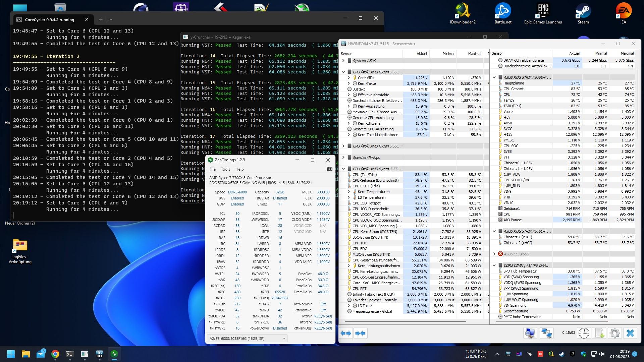The width and height of the screenshot is (644, 362).
Task: Open ZenTimings File menu
Action: [213, 169]
